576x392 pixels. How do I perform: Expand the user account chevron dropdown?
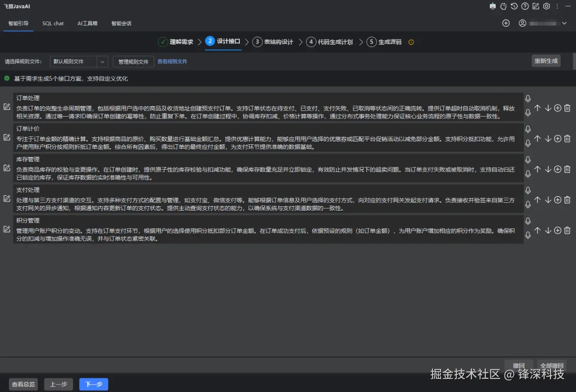564,23
